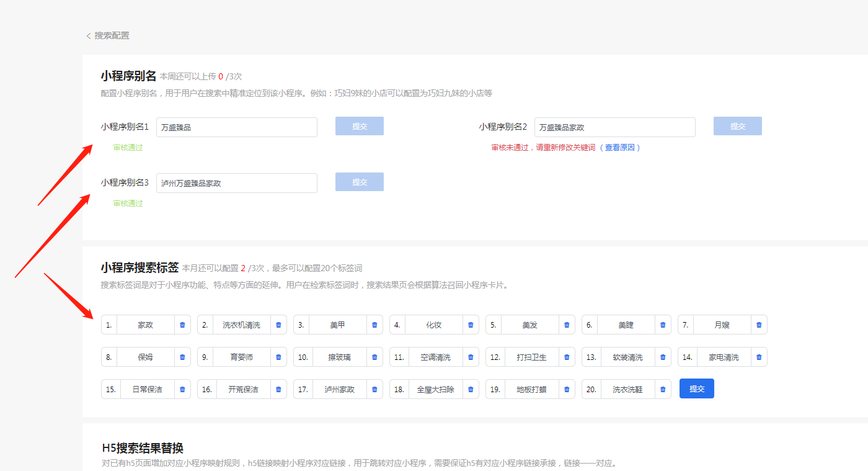The image size is (868, 471).
Task: Delete tag 17 泸州家政 trash icon
Action: point(374,389)
